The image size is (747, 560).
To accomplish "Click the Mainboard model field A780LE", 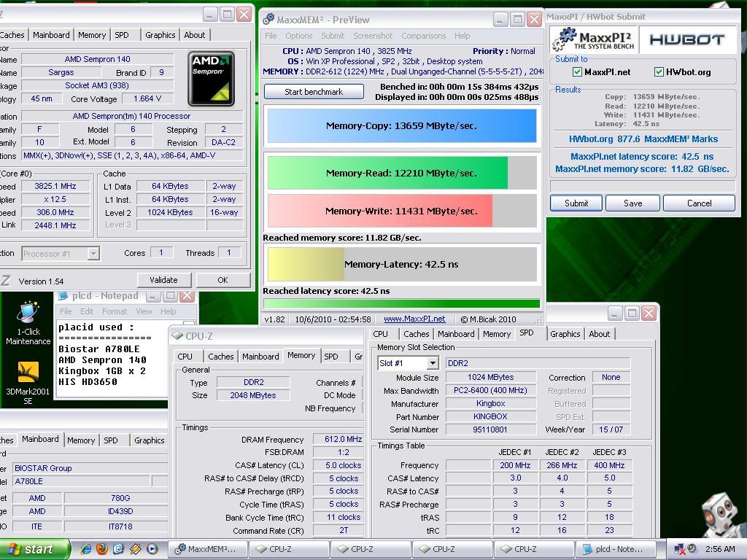I will pyautogui.click(x=81, y=481).
